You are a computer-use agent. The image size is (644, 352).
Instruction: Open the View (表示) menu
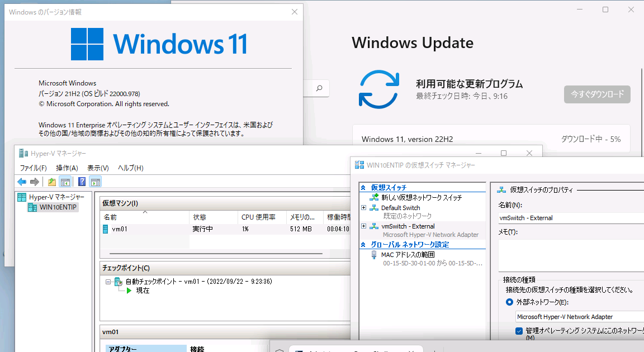(98, 168)
